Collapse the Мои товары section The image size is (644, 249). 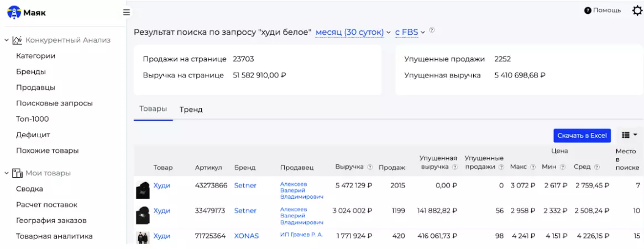[x=7, y=173]
